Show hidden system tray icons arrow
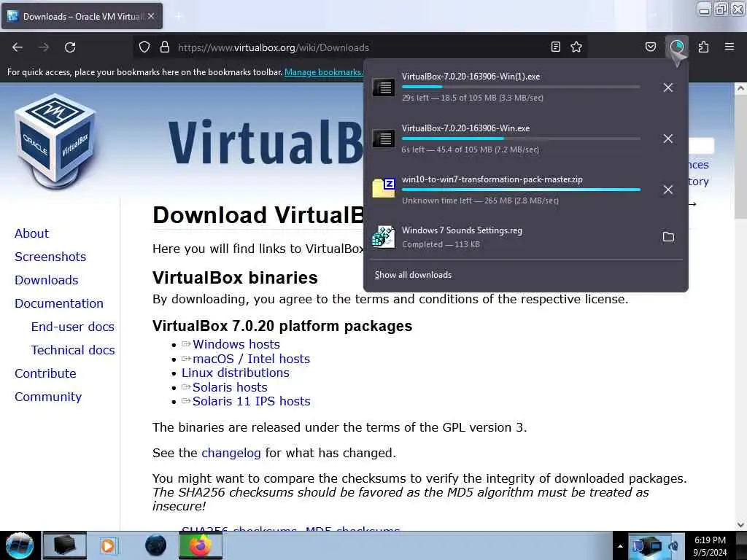Viewport: 747px width, 560px height. [x=620, y=546]
